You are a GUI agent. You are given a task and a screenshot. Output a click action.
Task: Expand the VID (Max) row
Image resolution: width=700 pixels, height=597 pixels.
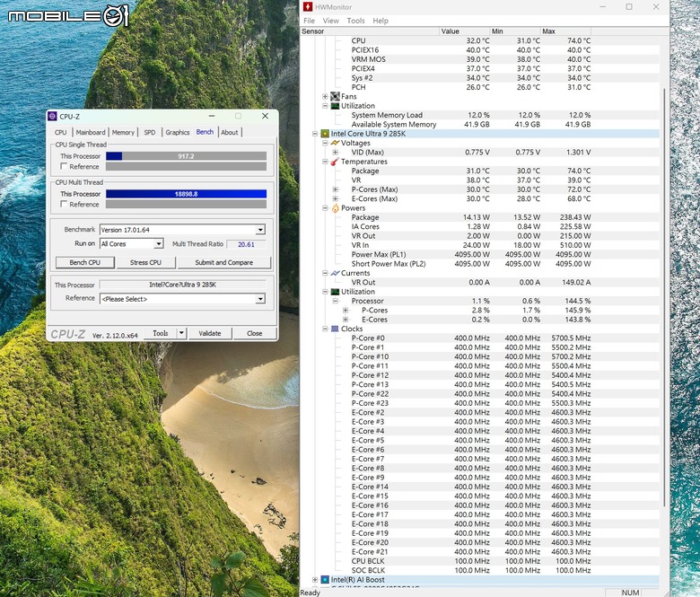(336, 153)
